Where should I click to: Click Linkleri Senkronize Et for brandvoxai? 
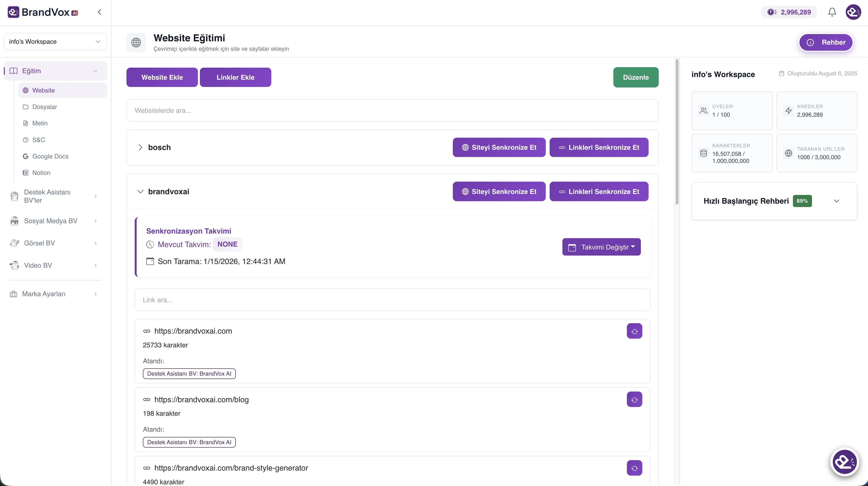(x=599, y=192)
